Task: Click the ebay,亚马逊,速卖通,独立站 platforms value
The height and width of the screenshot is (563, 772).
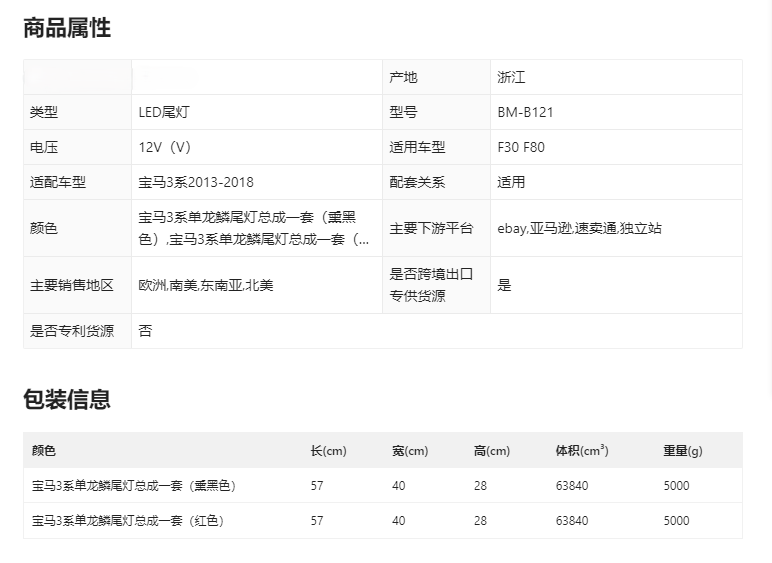Action: 579,228
